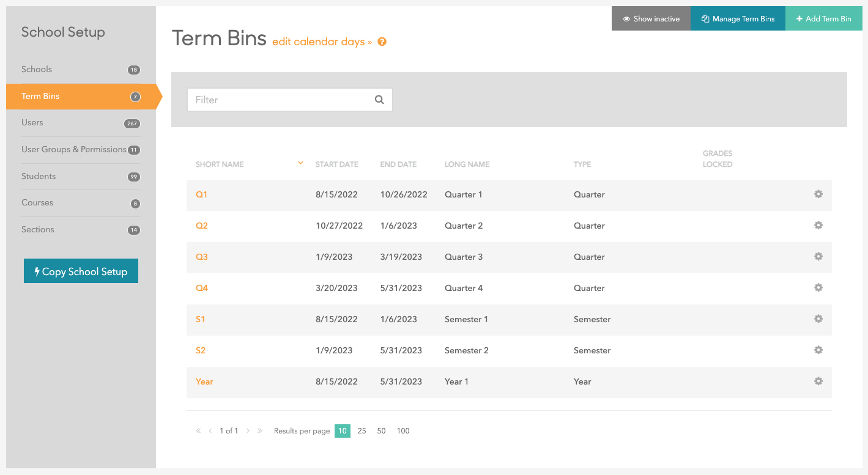Open the gear menu for the Year row

pos(818,381)
